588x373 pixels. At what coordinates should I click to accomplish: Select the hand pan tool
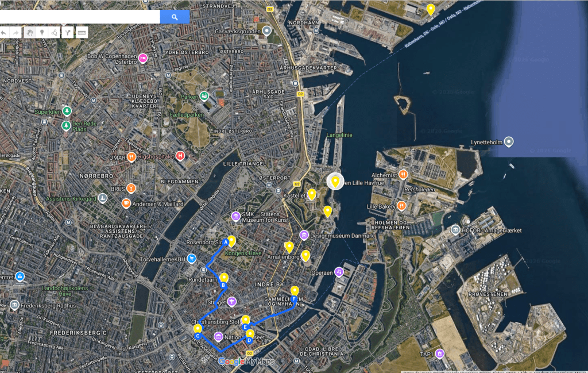[x=29, y=33]
